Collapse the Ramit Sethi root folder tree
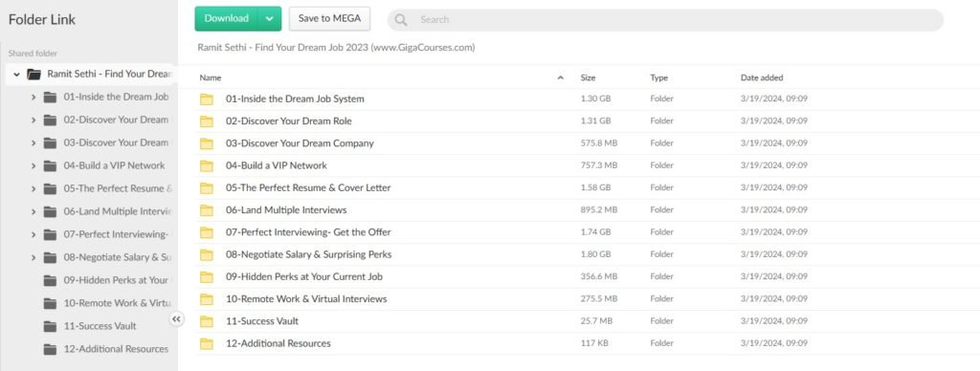Image resolution: width=980 pixels, height=371 pixels. (x=17, y=75)
